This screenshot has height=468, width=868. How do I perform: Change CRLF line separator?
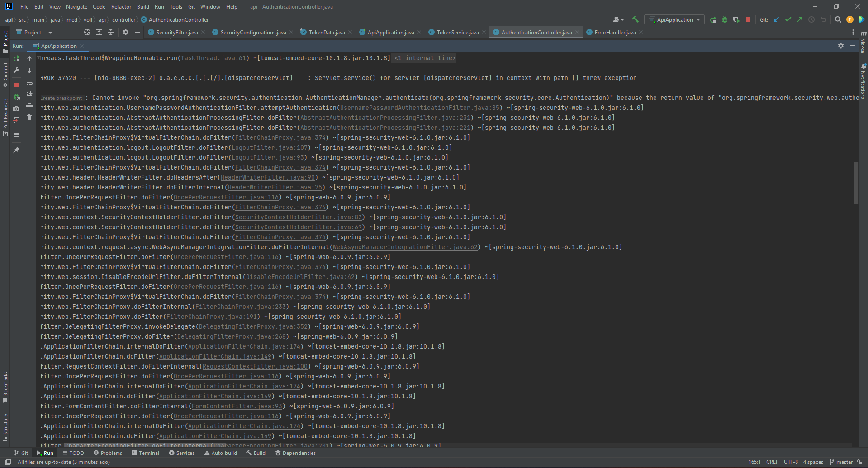tap(772, 462)
